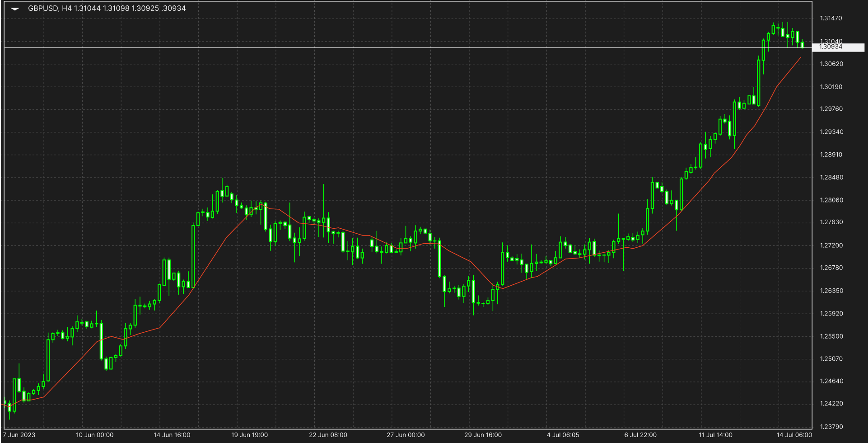Click the 4 Jul 06:05 time label
Image resolution: width=868 pixels, height=443 pixels.
(563, 435)
